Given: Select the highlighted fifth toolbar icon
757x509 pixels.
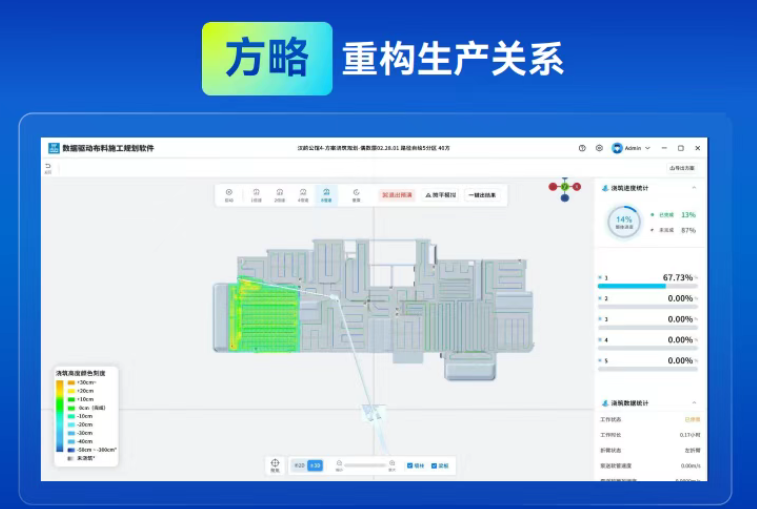Looking at the screenshot, I should (x=326, y=194).
